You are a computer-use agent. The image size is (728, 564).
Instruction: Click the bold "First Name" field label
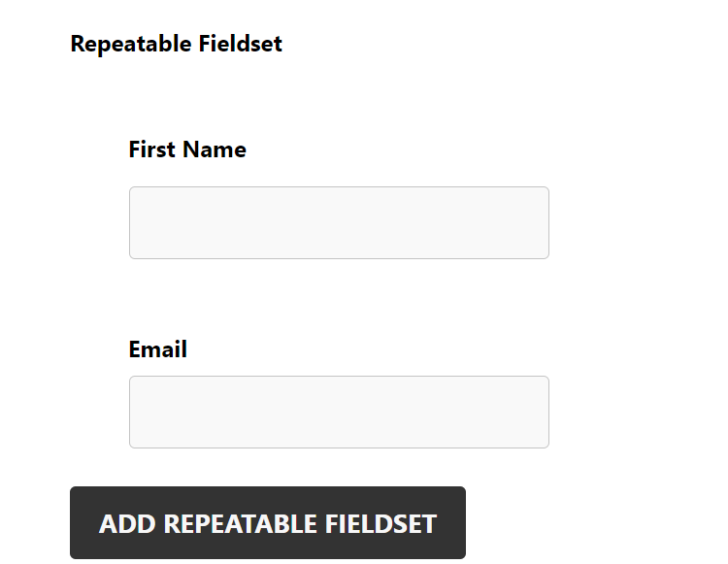click(187, 149)
